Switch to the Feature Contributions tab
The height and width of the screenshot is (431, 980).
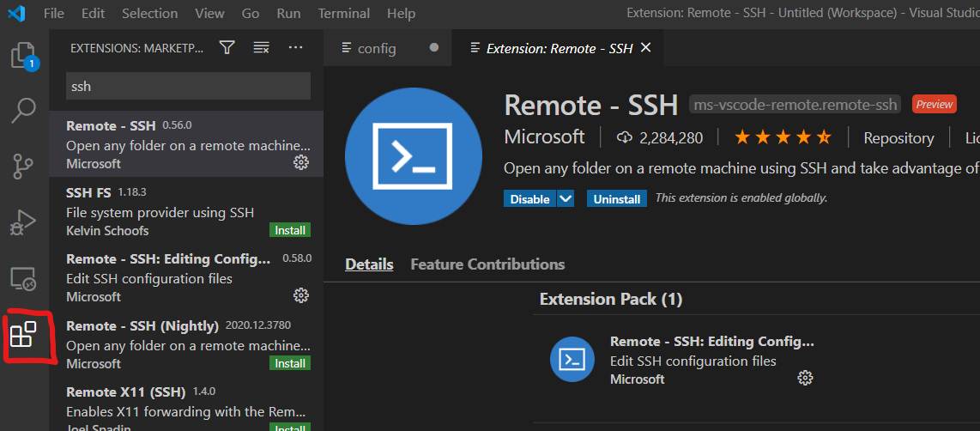(x=487, y=264)
